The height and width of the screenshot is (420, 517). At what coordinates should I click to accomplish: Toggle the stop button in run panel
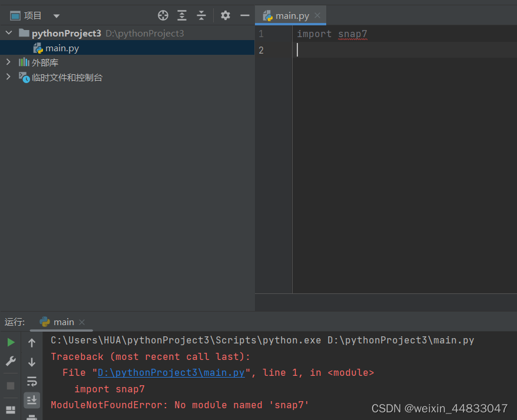pyautogui.click(x=11, y=385)
